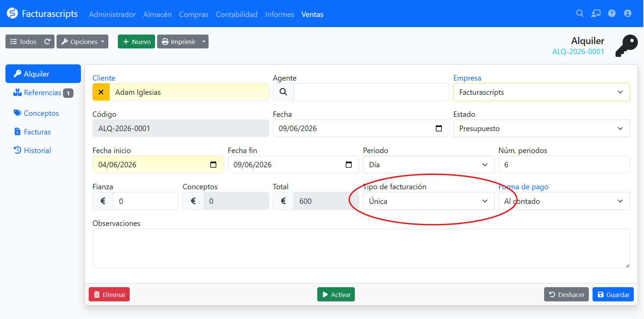Image resolution: width=644 pixels, height=319 pixels.
Task: Open the help question-mark icon
Action: coord(611,13)
